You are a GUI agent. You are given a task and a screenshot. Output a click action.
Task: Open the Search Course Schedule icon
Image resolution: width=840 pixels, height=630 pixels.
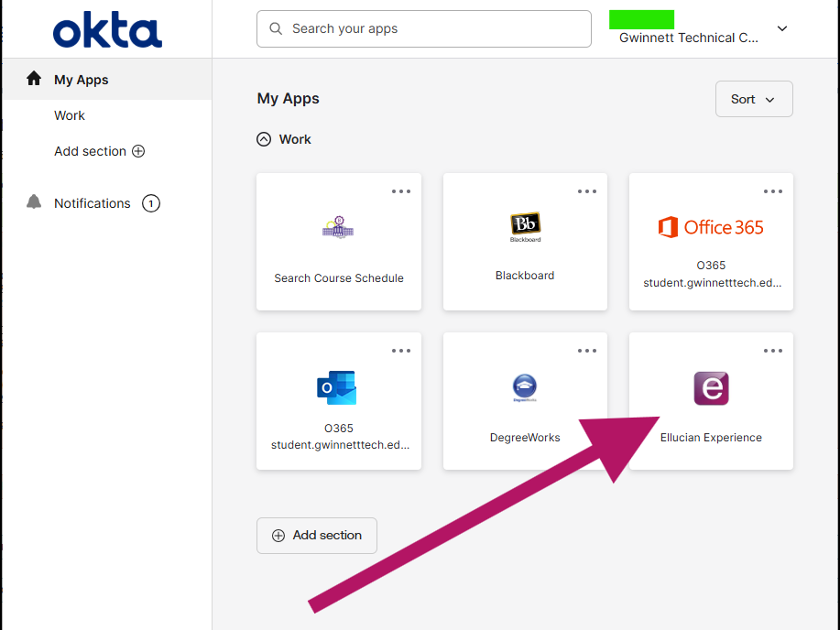coord(338,226)
